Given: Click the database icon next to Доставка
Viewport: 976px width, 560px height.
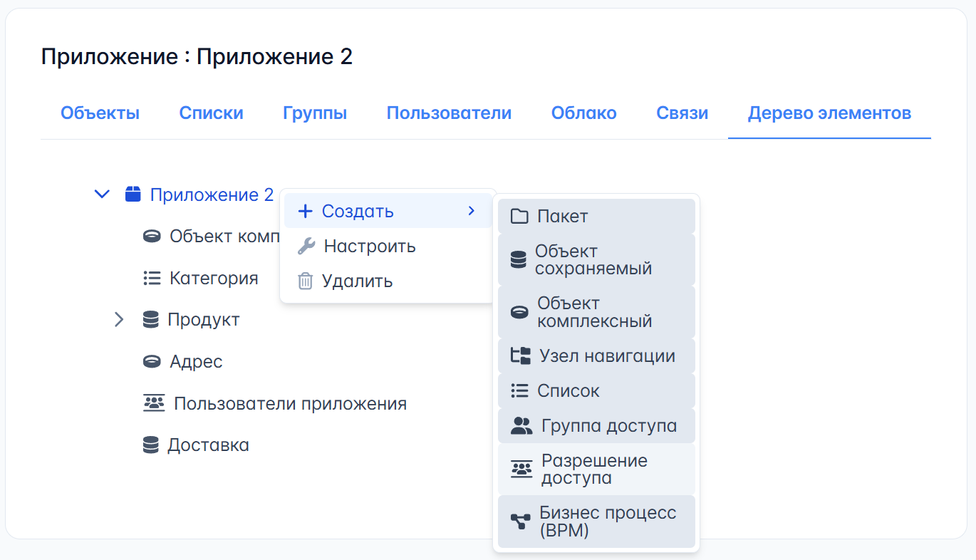Looking at the screenshot, I should click(150, 445).
